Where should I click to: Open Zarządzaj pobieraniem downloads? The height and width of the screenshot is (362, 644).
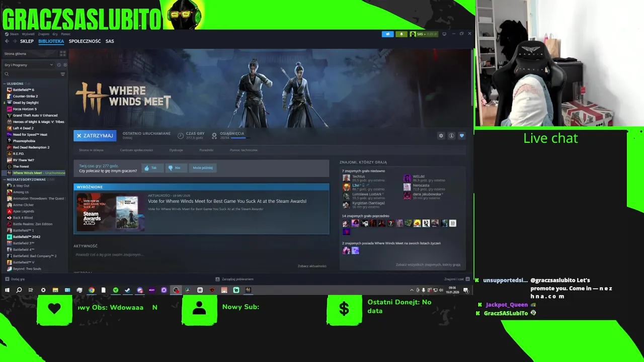point(234,279)
